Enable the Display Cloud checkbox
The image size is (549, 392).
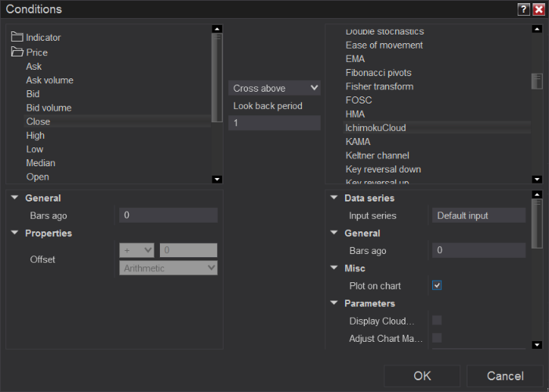click(x=437, y=320)
